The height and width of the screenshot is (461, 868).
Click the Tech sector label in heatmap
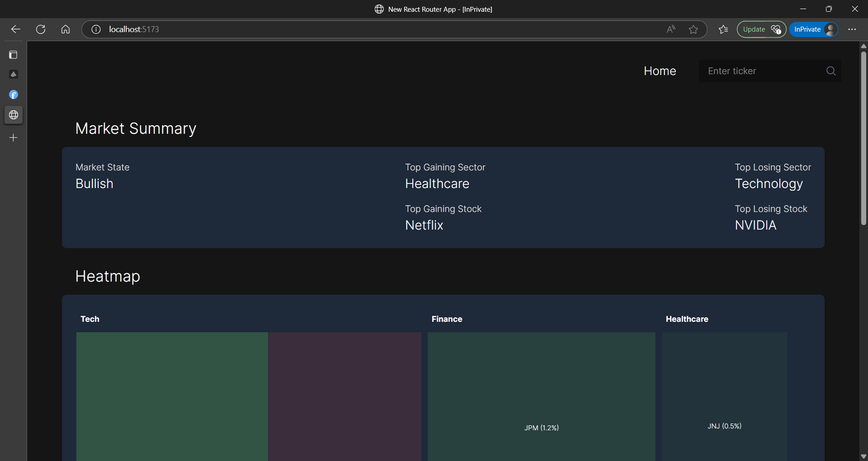(90, 319)
